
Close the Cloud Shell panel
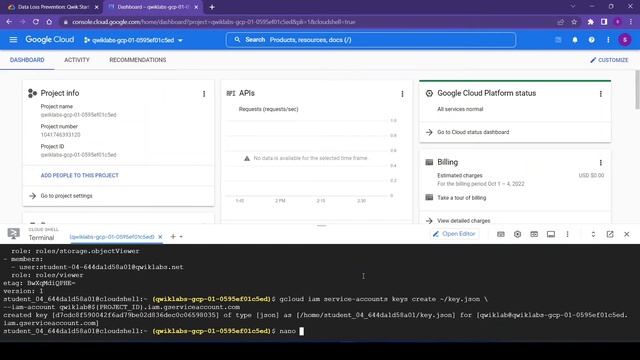pyautogui.click(x=627, y=234)
